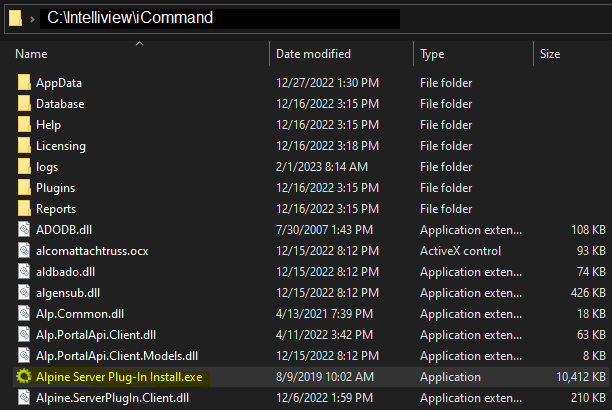This screenshot has height=410, width=612.
Task: Sort by Type column header
Action: click(433, 53)
